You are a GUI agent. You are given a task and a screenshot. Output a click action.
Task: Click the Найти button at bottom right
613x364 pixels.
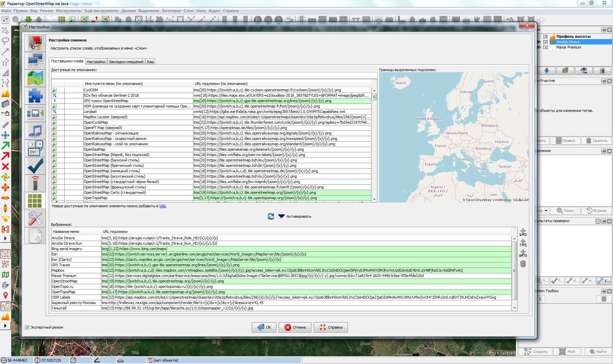point(598,352)
